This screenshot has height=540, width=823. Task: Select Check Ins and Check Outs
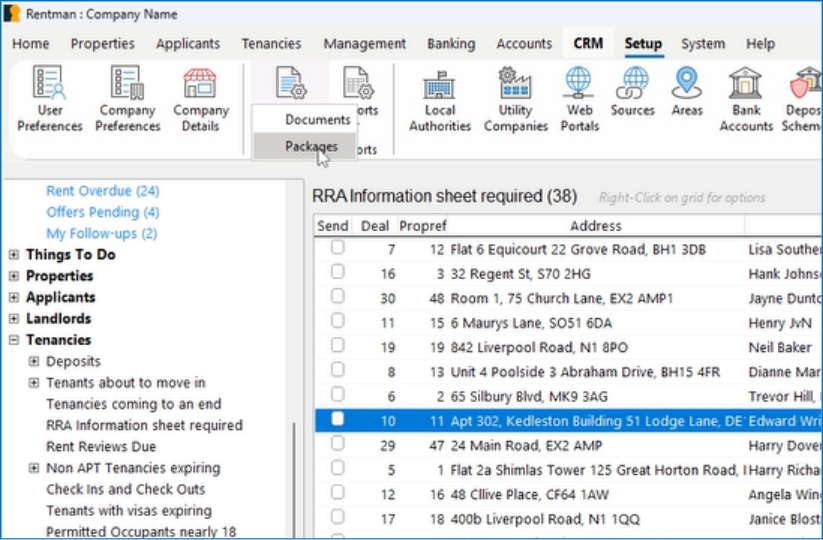(x=125, y=489)
